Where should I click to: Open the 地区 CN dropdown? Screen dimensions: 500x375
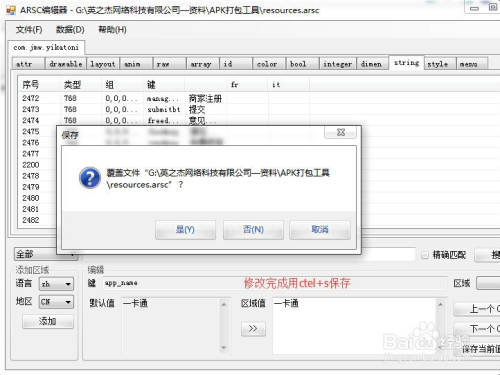point(56,302)
